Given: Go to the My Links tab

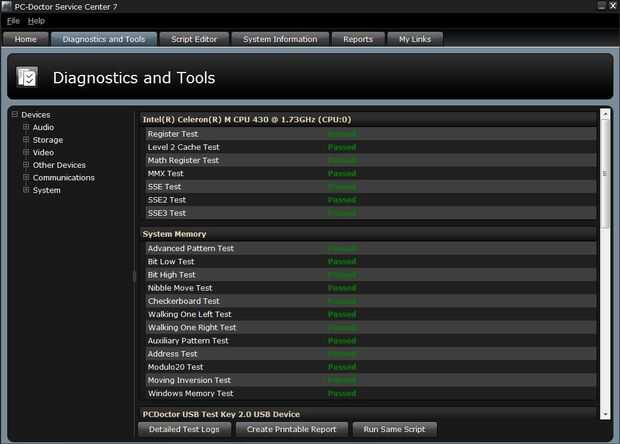Looking at the screenshot, I should click(x=415, y=39).
